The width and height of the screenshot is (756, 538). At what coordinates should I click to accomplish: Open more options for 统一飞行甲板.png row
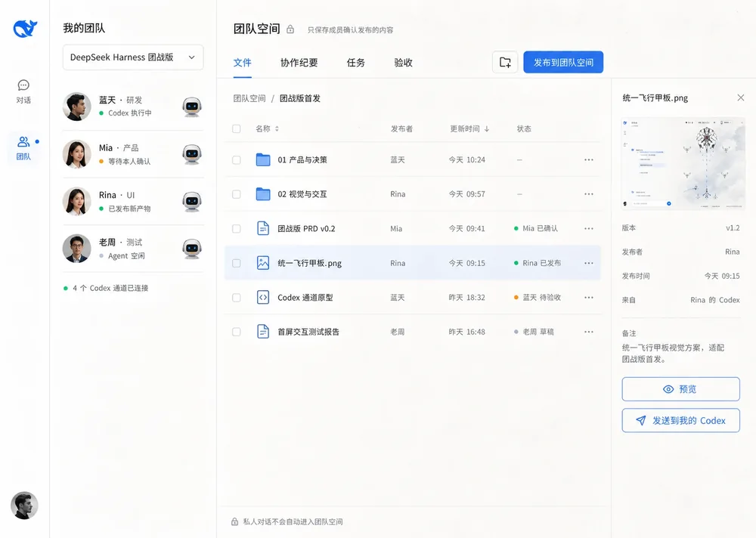(589, 263)
